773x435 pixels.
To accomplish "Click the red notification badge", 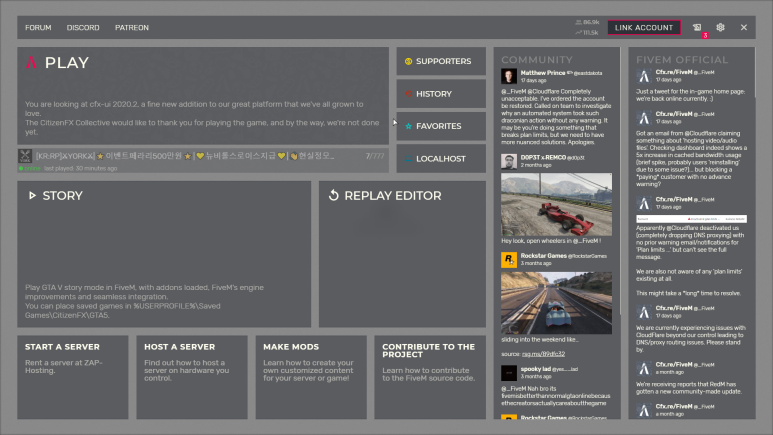I will 705,36.
